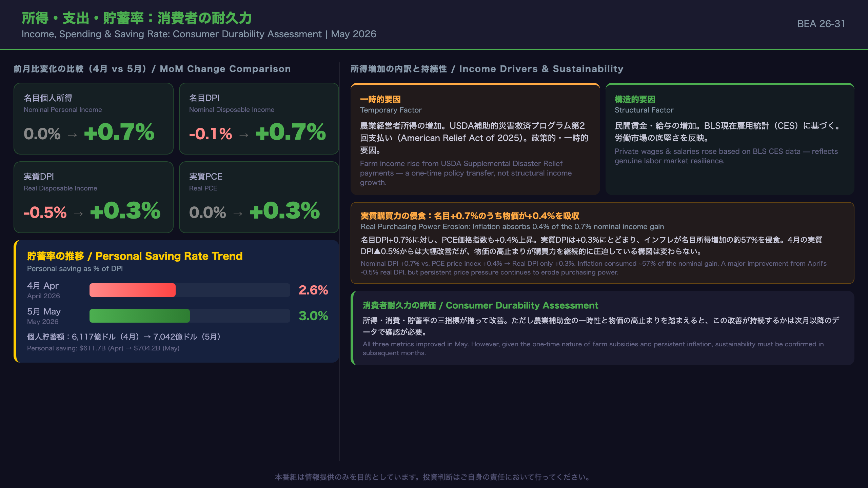Click the Structural Factor subtitle
The width and height of the screenshot is (868, 488).
[644, 110]
